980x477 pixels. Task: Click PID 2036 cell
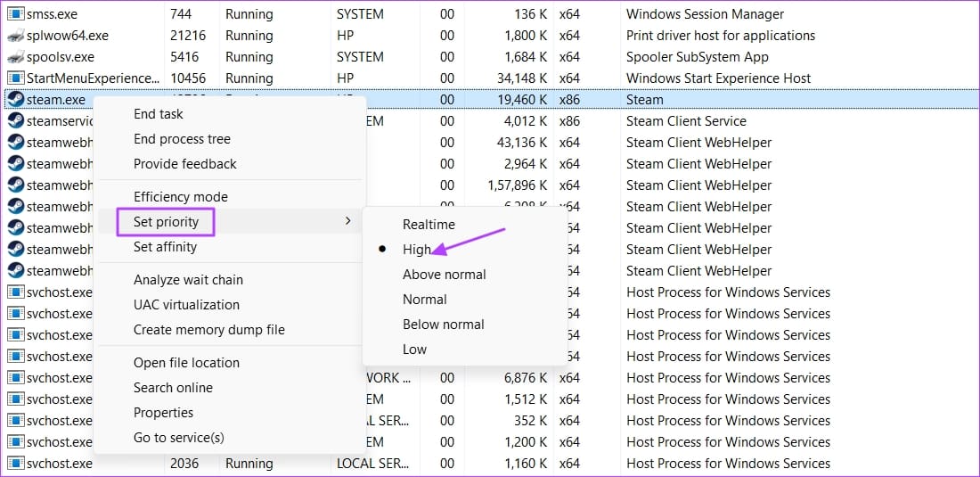[x=184, y=464]
